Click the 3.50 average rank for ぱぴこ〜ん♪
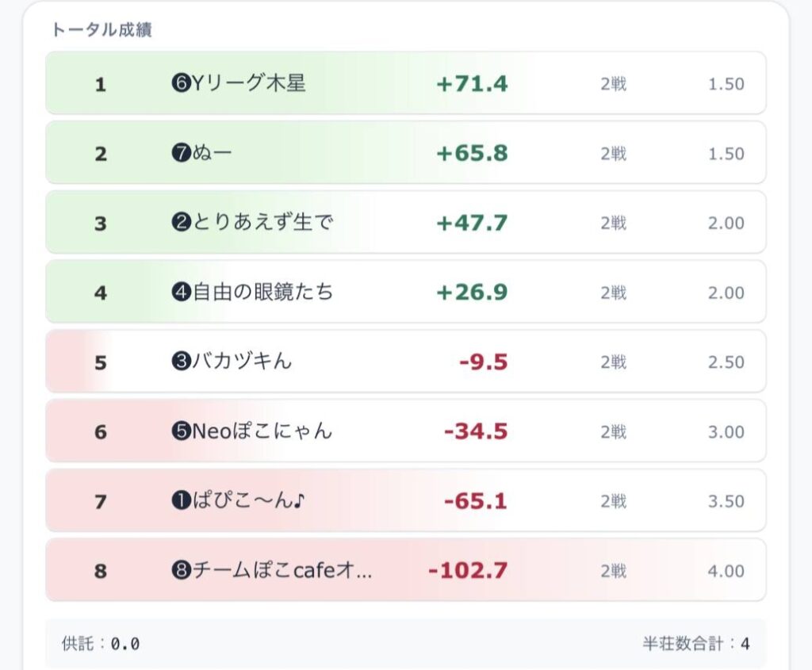Image resolution: width=812 pixels, height=670 pixels. click(726, 502)
